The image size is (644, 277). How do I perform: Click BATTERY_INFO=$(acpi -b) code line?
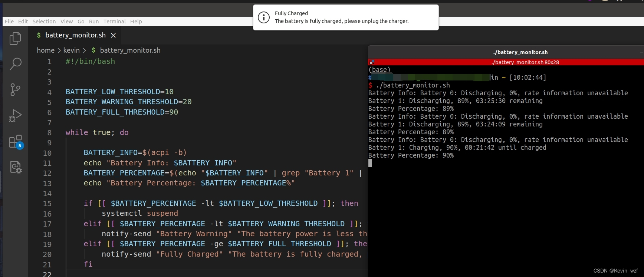point(135,152)
